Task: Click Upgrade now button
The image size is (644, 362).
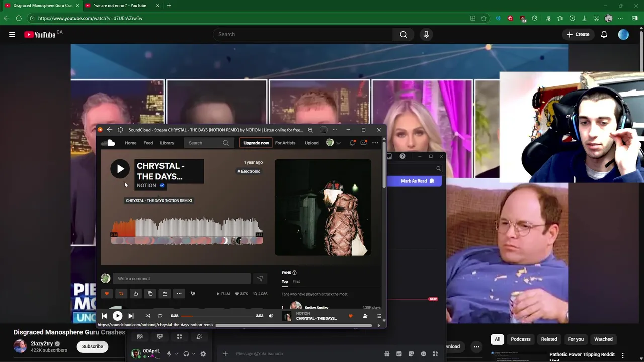Action: pyautogui.click(x=256, y=143)
